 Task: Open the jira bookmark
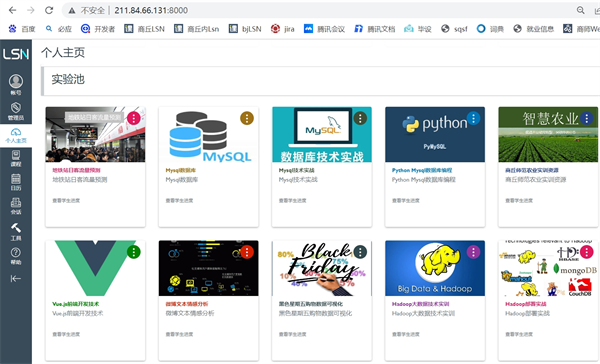tap(282, 29)
